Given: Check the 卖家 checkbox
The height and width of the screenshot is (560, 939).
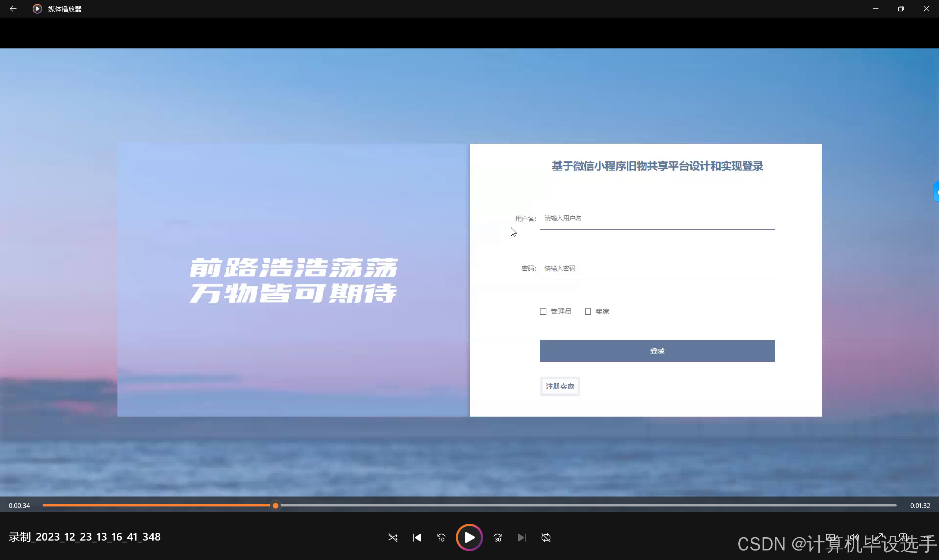Looking at the screenshot, I should 588,312.
